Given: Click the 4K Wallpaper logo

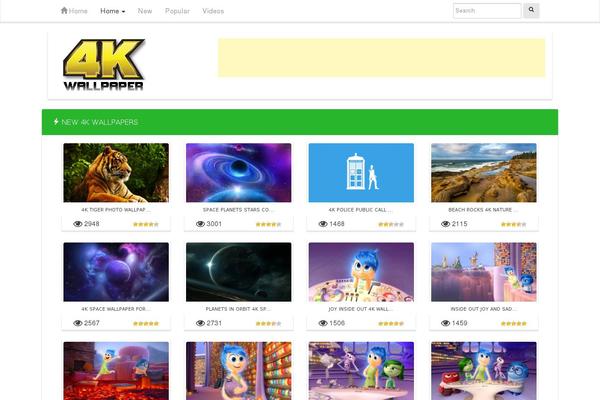Looking at the screenshot, I should (x=104, y=64).
